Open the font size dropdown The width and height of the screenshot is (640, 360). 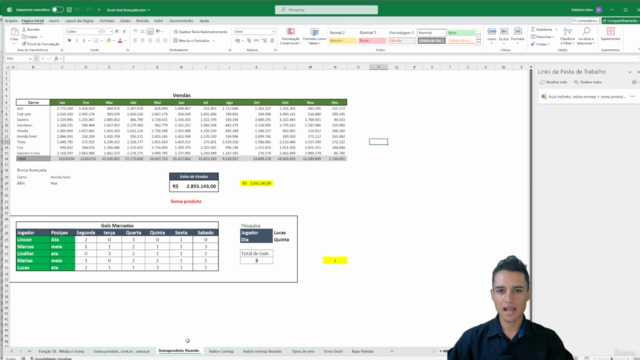(111, 31)
